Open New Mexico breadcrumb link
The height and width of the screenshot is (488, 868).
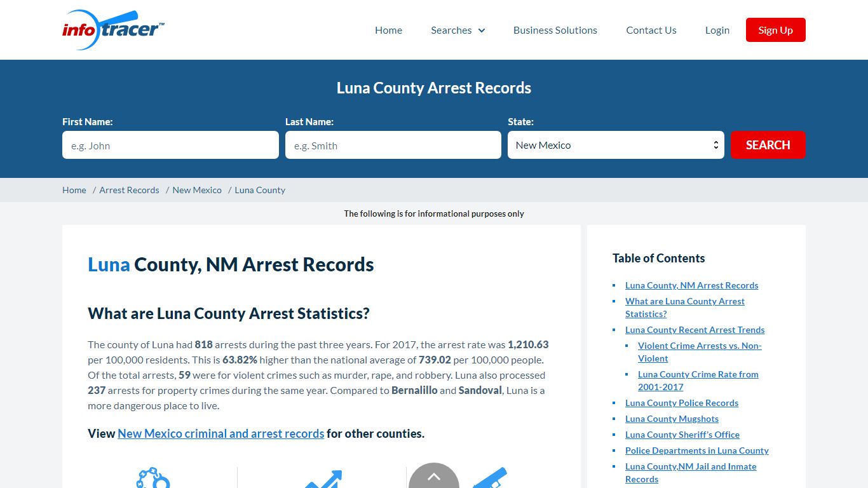tap(197, 190)
